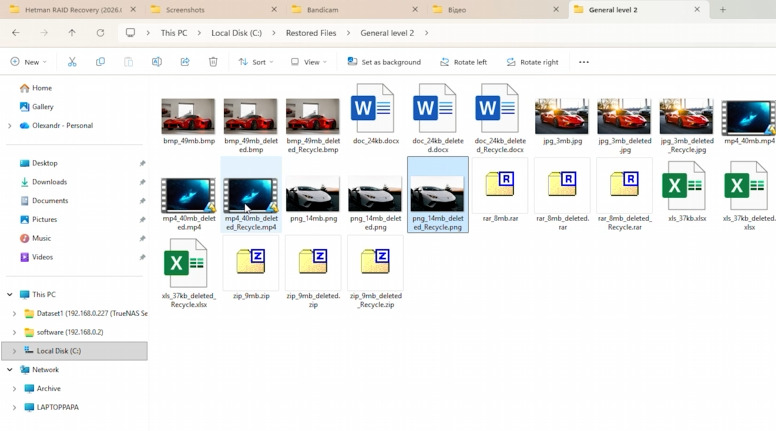This screenshot has width=776, height=431.
Task: Select jpg_3mb.jpg thumbnail
Action: coord(562,116)
